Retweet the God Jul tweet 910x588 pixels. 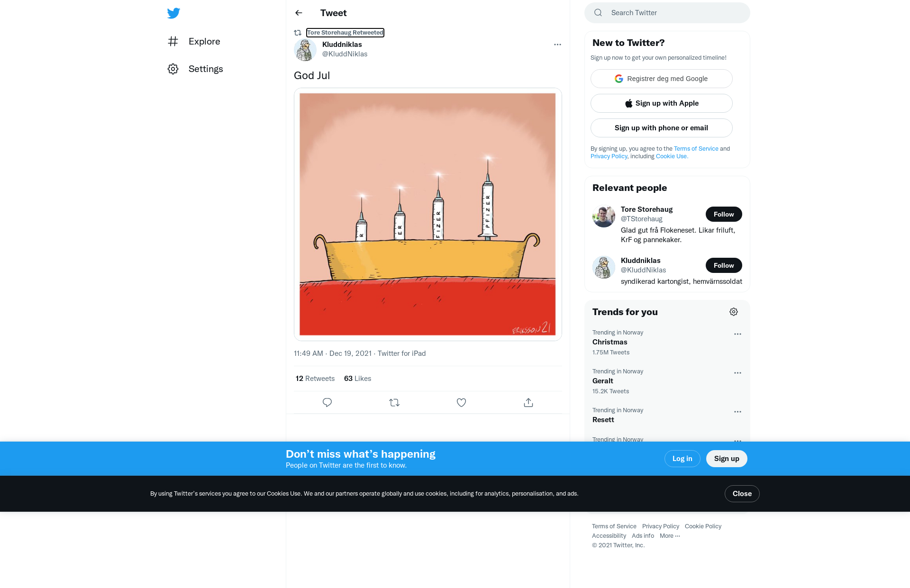(394, 402)
